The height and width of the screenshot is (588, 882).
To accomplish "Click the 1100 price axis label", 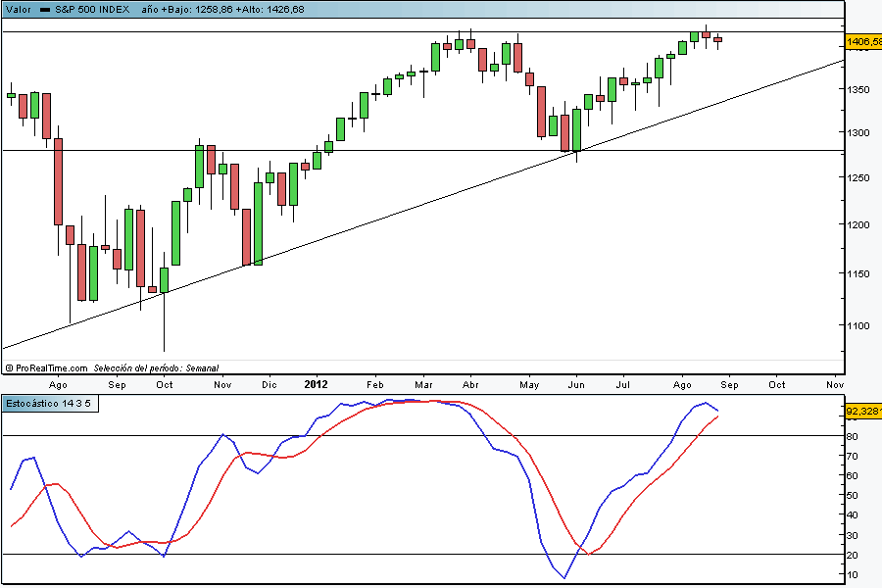I will [x=859, y=326].
